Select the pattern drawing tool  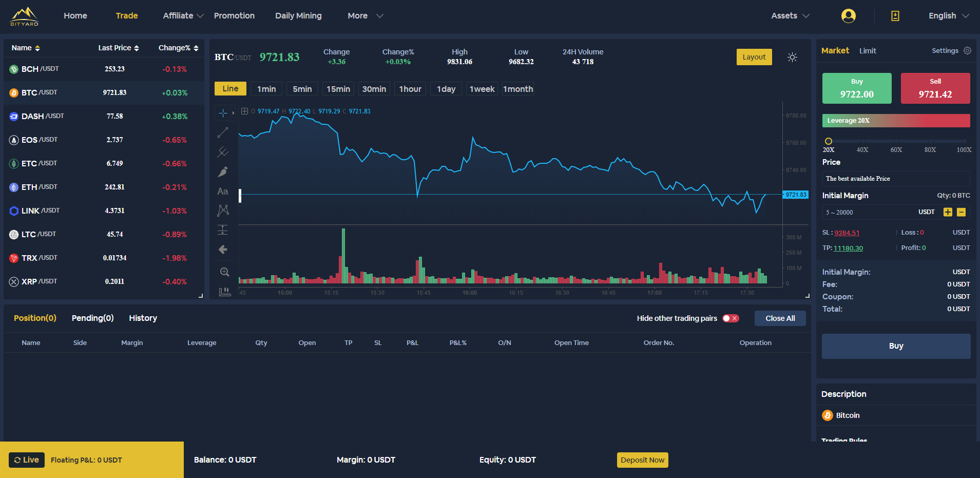(x=223, y=211)
